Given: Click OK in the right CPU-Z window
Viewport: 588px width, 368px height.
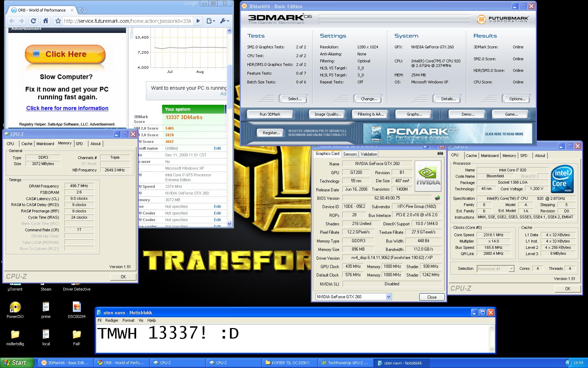Looking at the screenshot, I should [568, 288].
